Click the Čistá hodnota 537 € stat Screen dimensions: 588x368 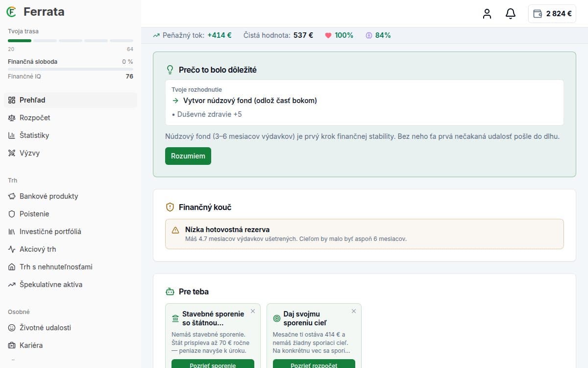pyautogui.click(x=278, y=35)
